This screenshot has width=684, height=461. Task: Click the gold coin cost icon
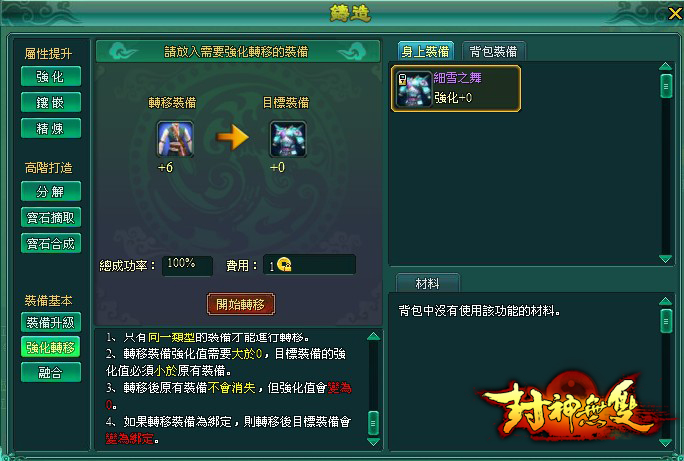coord(284,265)
